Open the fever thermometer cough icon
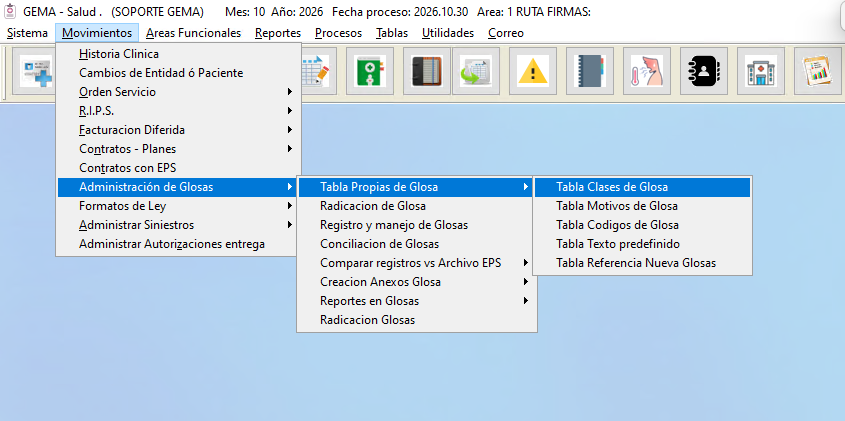This screenshot has height=421, width=845. [x=647, y=71]
